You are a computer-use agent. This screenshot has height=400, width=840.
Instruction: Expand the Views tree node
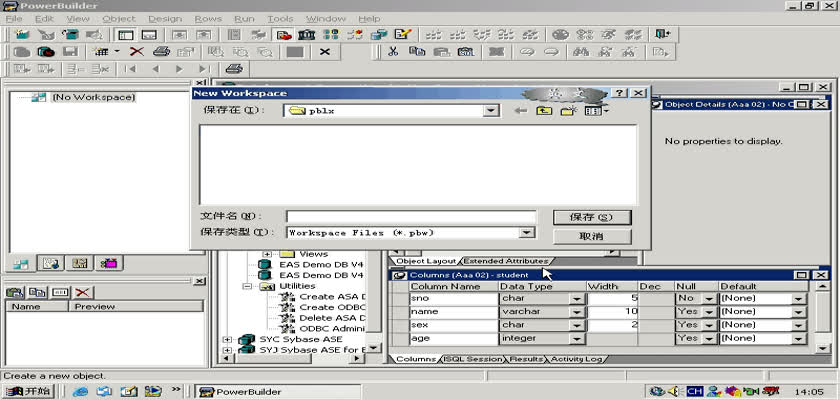pyautogui.click(x=268, y=254)
